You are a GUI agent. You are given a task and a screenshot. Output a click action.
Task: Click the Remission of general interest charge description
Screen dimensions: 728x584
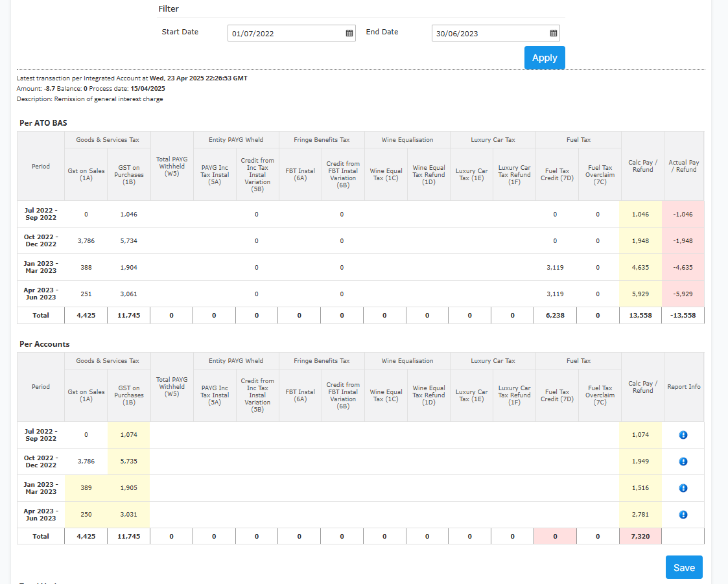coord(89,99)
